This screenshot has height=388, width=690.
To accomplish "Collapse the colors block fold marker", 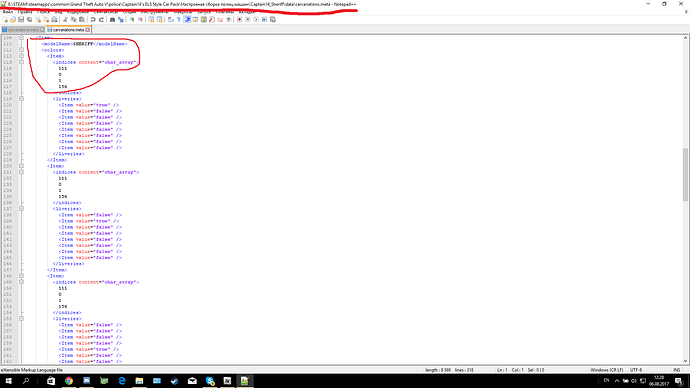I will tap(21, 50).
